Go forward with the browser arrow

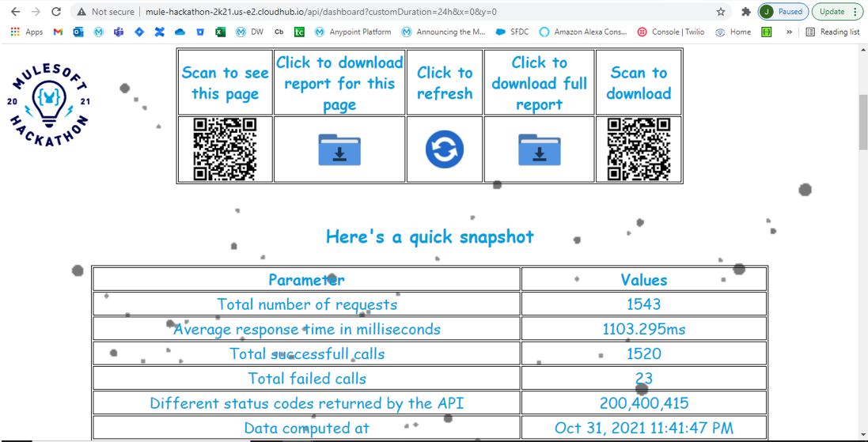coord(36,12)
